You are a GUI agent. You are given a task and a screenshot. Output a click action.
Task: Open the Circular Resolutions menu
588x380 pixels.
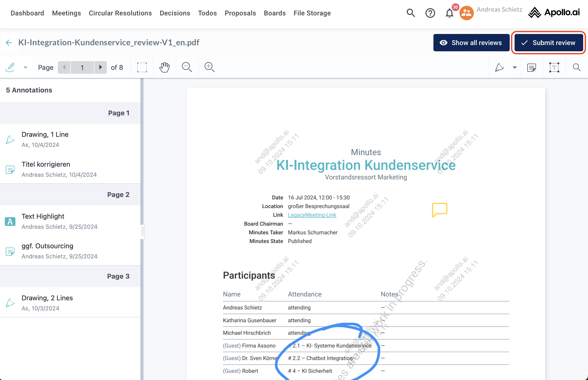[x=120, y=13]
